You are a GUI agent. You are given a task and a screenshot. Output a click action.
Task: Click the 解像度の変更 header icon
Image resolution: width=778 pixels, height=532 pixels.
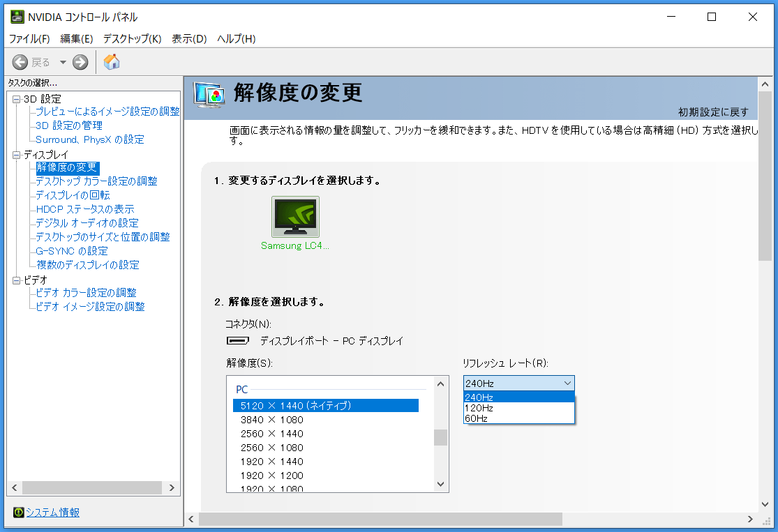click(x=209, y=95)
